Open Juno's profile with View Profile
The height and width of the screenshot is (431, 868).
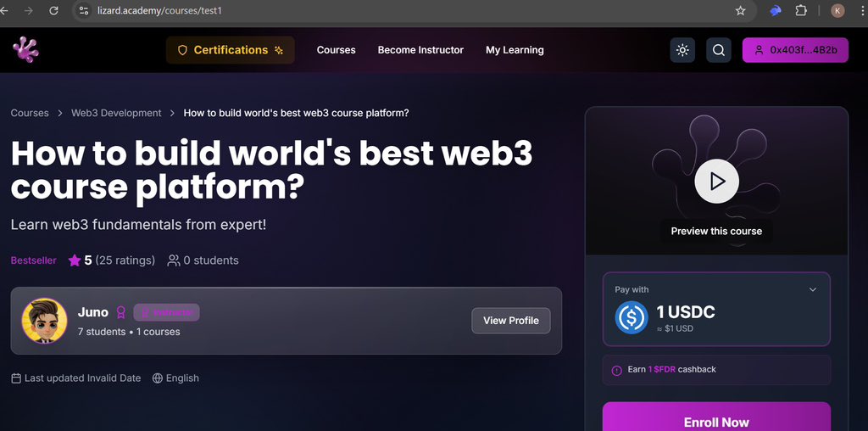(x=511, y=321)
